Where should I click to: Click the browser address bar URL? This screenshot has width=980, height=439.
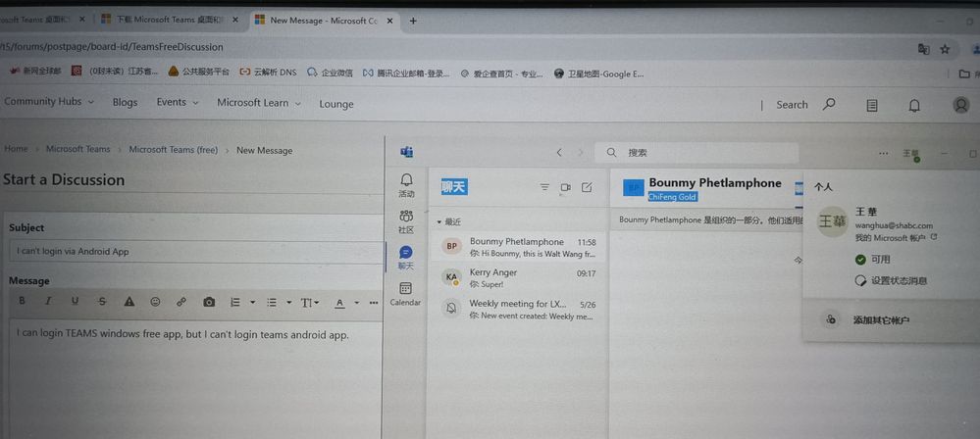coord(111,47)
